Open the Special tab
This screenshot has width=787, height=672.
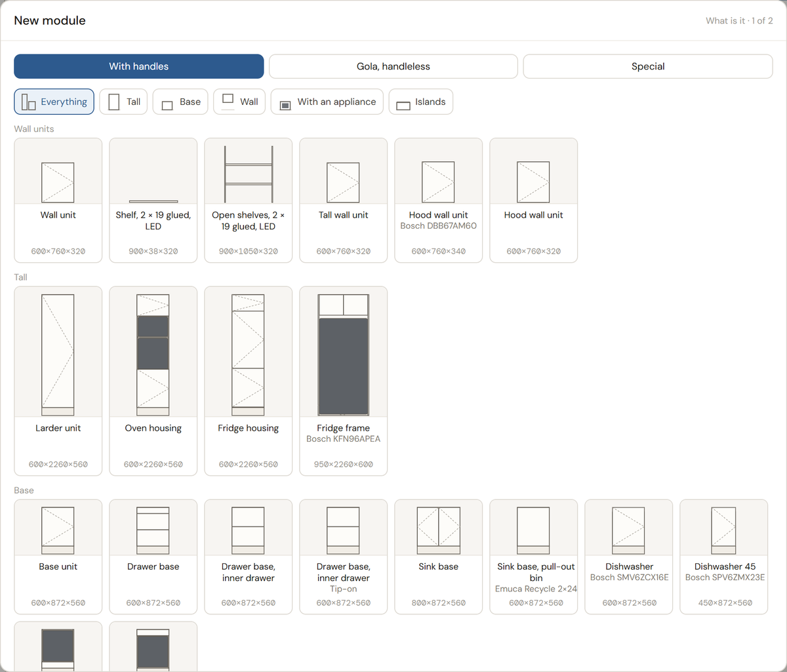pyautogui.click(x=648, y=66)
